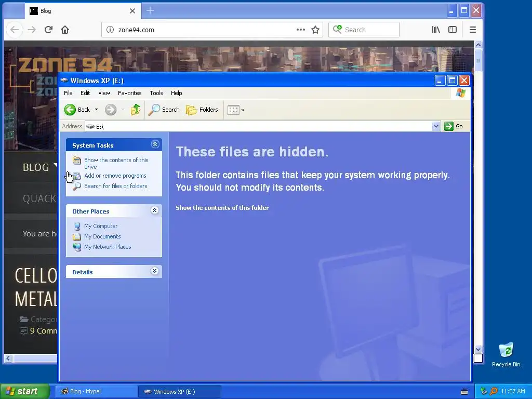532x399 pixels.
Task: Open the Views button menu
Action: point(236,110)
